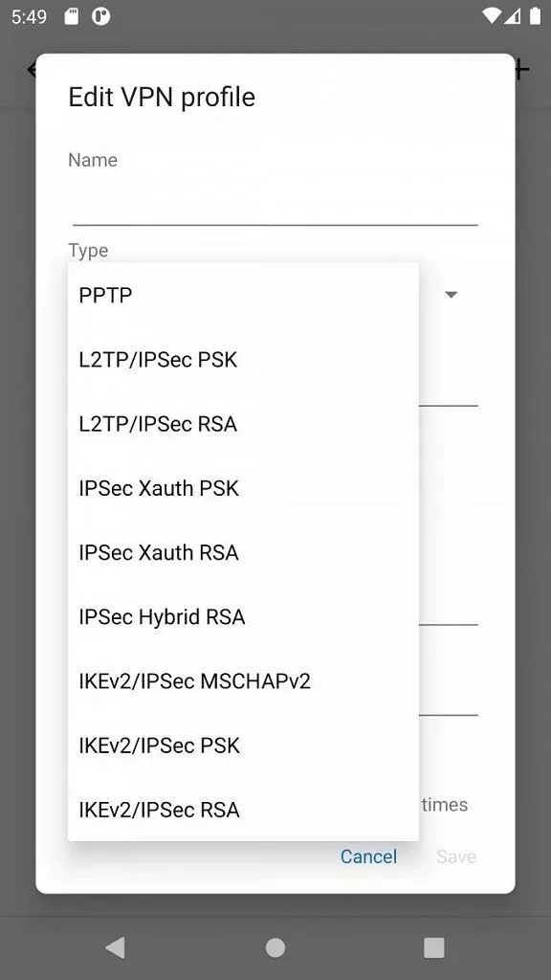
Task: Choose IPSec Xauth RSA entry
Action: (x=243, y=552)
